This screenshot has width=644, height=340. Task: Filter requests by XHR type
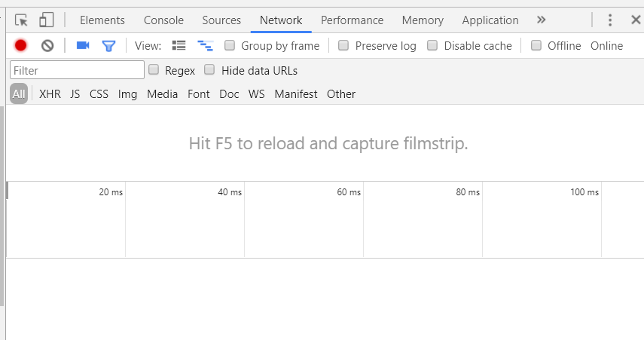(50, 94)
